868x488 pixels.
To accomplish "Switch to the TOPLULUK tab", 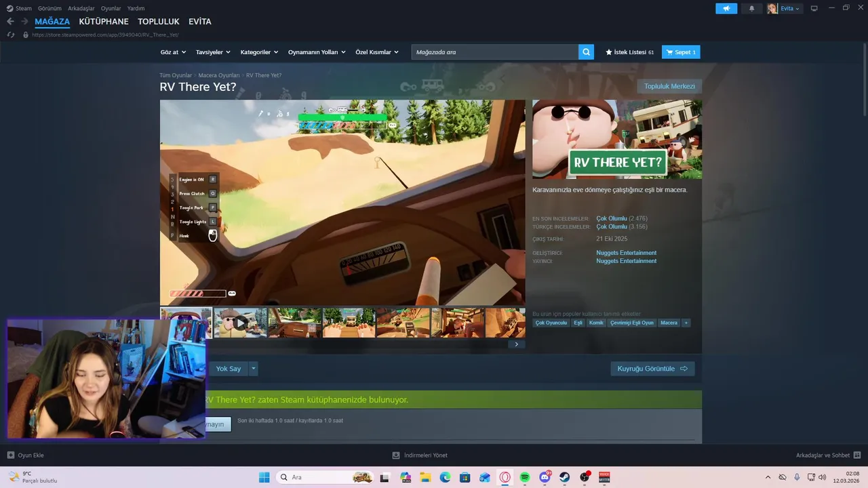I will coord(159,22).
